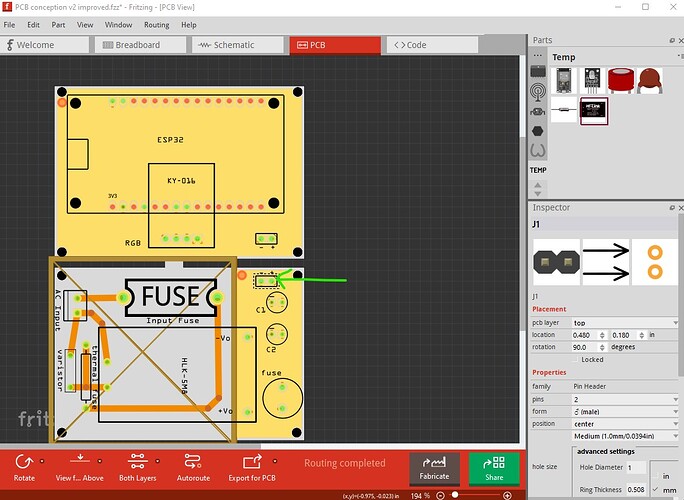
Task: Zoom out with minus magnifier icon
Action: 441,496
